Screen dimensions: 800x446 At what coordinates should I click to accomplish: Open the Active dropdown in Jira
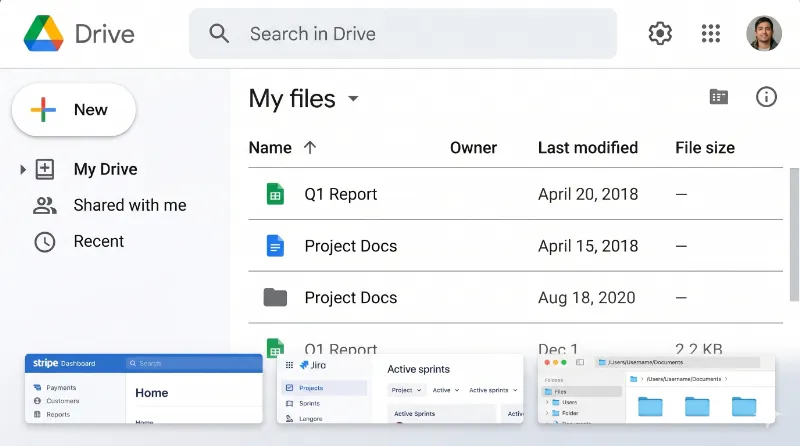(445, 390)
